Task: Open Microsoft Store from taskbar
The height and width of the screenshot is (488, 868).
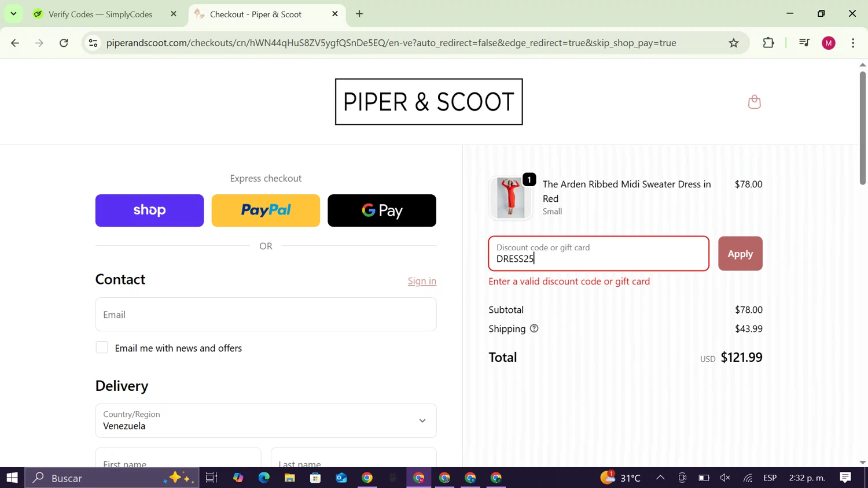Action: click(315, 478)
